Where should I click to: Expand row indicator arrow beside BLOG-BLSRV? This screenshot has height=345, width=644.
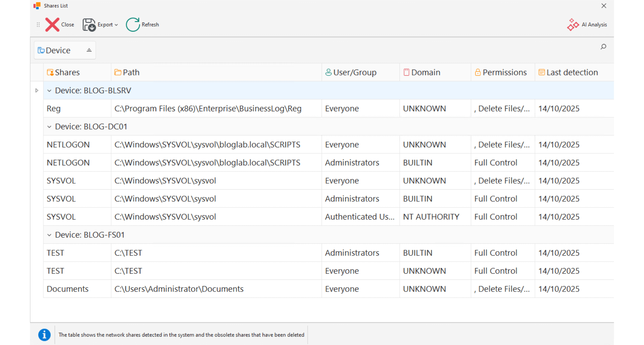[37, 90]
